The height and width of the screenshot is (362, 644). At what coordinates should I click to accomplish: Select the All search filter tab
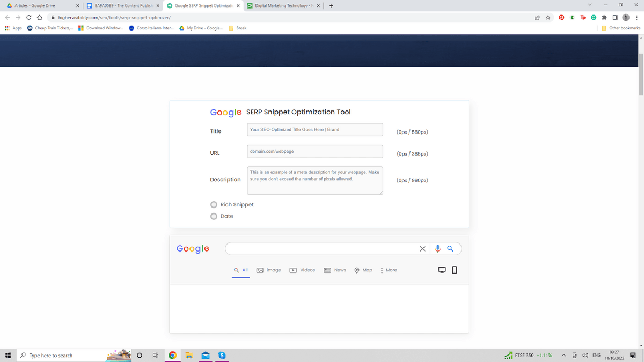tap(240, 270)
